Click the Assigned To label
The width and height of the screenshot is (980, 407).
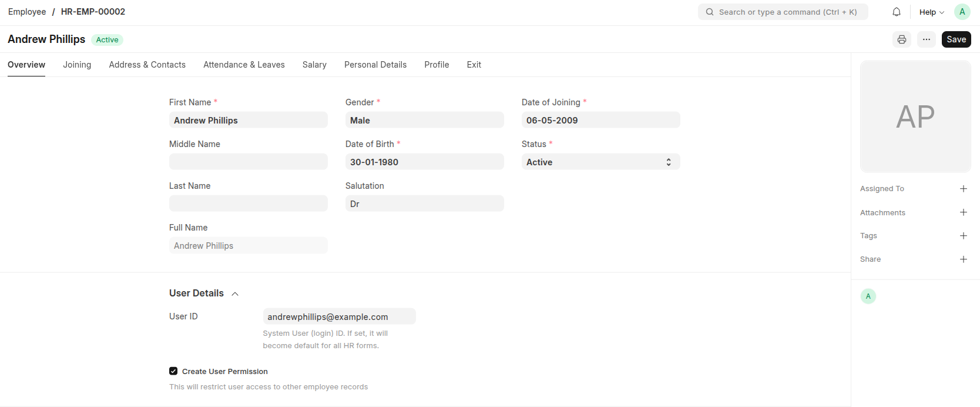click(x=882, y=189)
